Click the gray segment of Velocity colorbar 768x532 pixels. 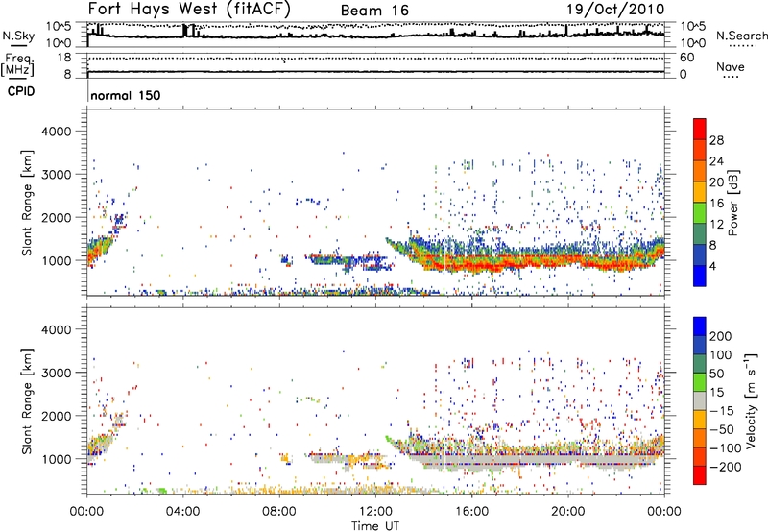click(700, 401)
